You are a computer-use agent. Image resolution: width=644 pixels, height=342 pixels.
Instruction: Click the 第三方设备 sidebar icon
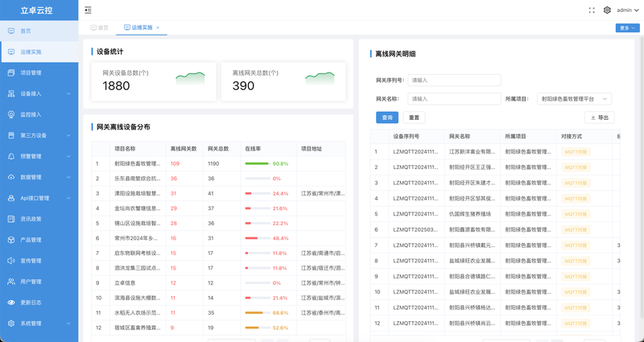pyautogui.click(x=11, y=135)
